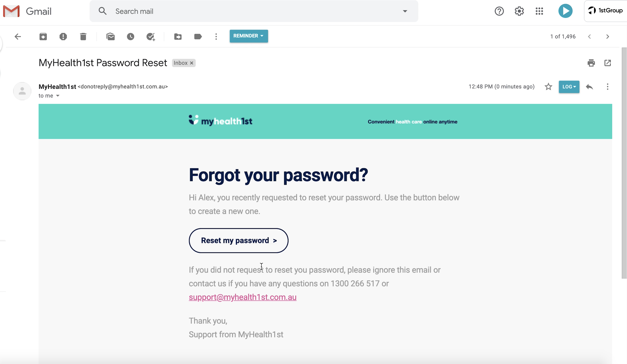Show search options dropdown arrow
The width and height of the screenshot is (627, 364).
pyautogui.click(x=405, y=11)
